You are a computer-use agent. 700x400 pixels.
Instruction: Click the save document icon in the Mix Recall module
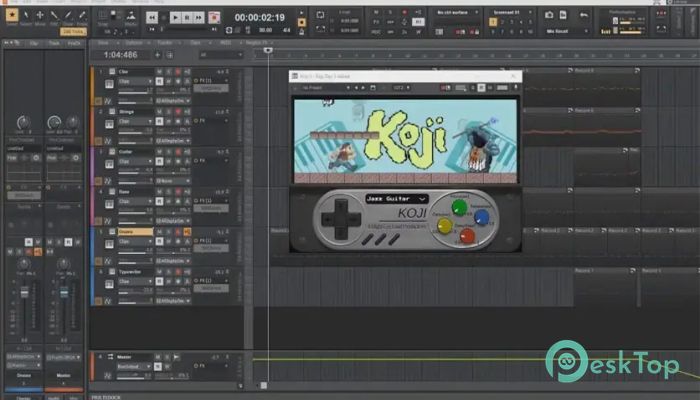(x=563, y=15)
